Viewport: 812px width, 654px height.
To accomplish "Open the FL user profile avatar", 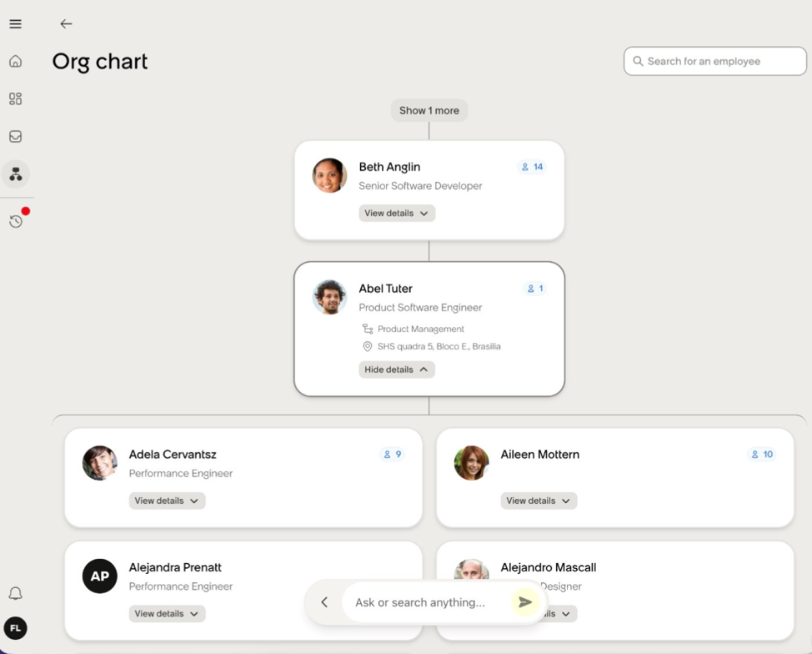I will tap(16, 628).
